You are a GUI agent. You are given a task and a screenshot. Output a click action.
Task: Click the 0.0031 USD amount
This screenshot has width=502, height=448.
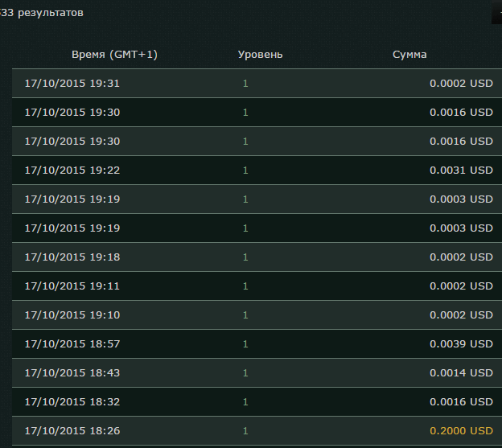coord(461,171)
